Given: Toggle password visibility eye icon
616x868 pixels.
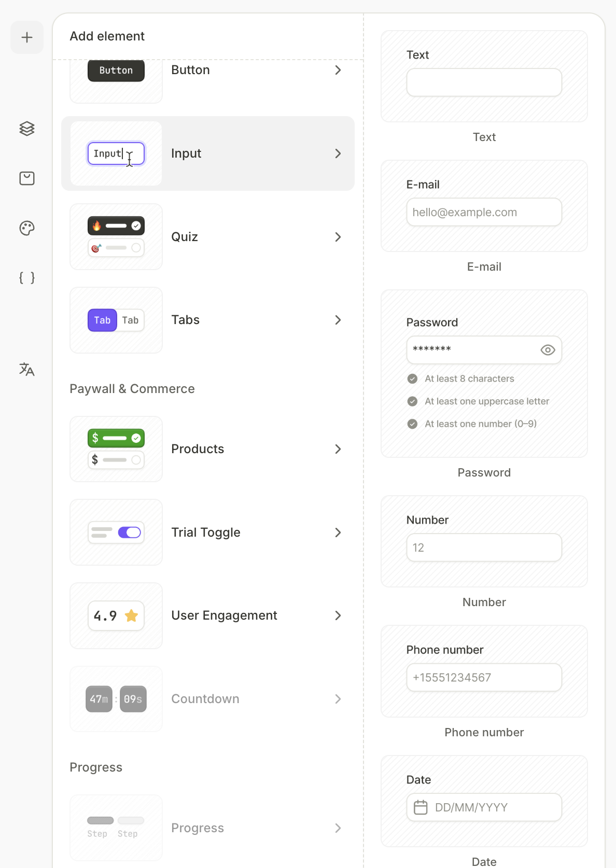Looking at the screenshot, I should (548, 350).
